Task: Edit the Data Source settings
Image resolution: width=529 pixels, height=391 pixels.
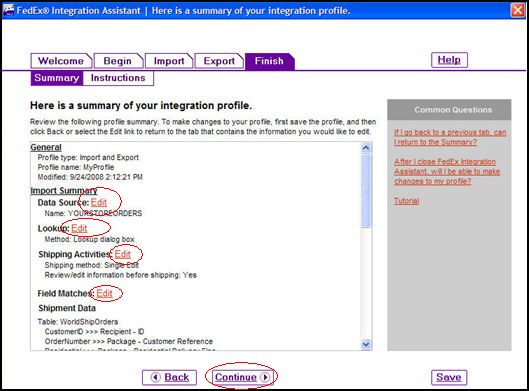Action: [99, 202]
